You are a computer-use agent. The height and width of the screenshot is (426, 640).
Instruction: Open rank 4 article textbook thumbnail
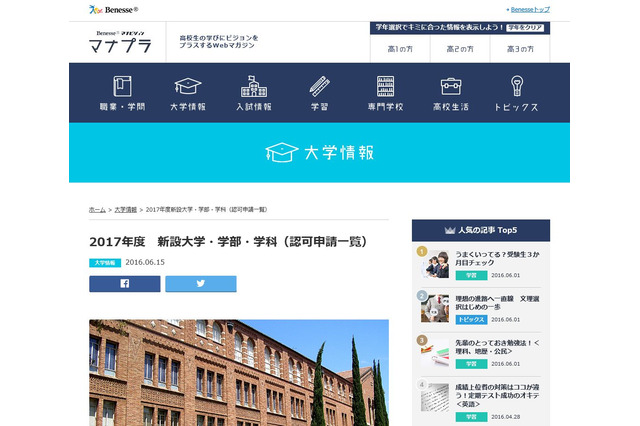pyautogui.click(x=435, y=397)
